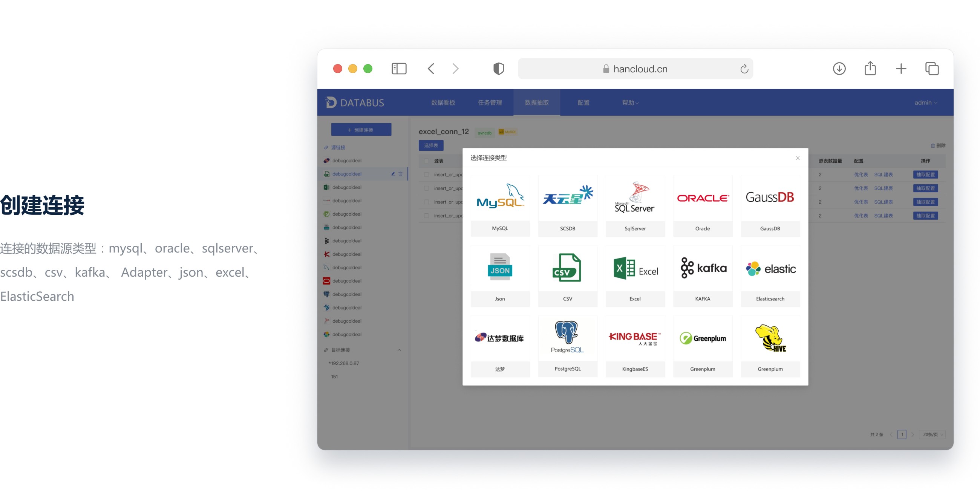
Task: Choose the Elasticsearch connection type
Action: click(x=770, y=276)
